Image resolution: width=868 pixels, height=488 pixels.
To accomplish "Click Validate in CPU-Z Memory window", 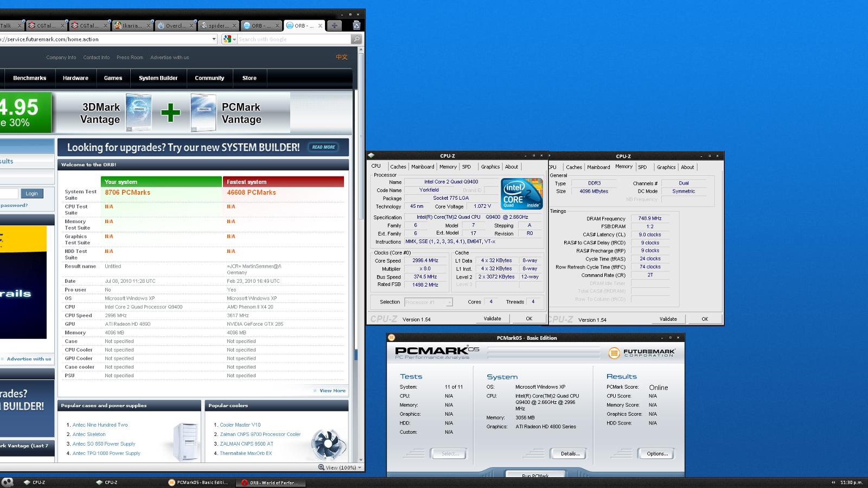I will (x=668, y=319).
